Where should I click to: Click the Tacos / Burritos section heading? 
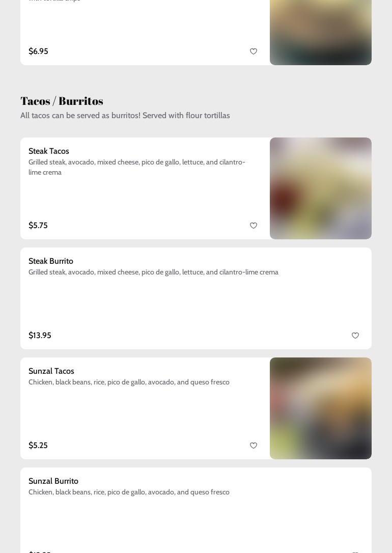point(62,101)
